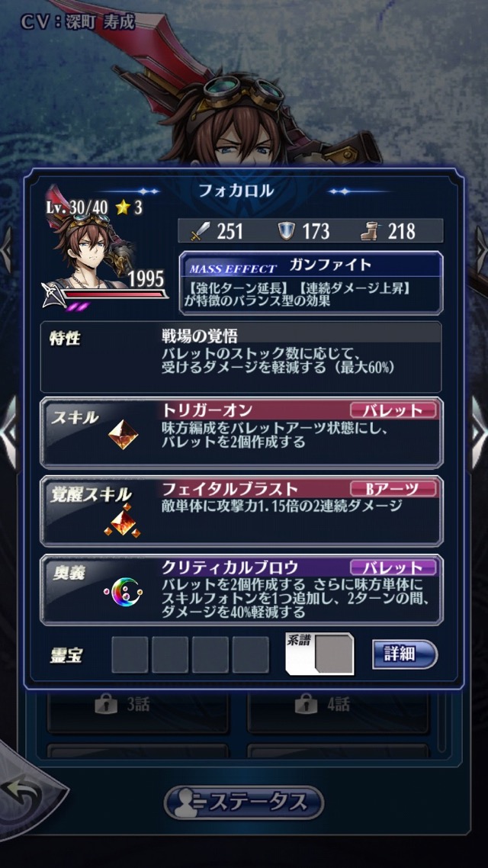
Task: Open locked story chapter 4話
Action: (338, 705)
